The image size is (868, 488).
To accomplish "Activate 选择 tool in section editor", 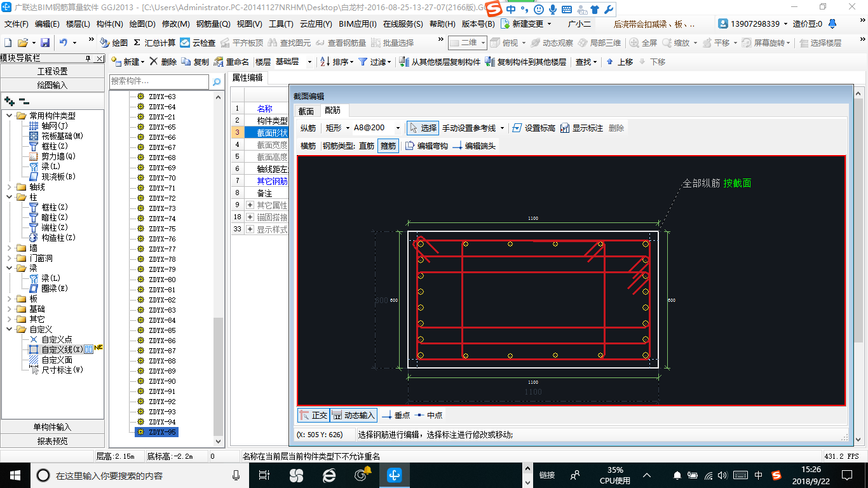I will click(x=423, y=128).
